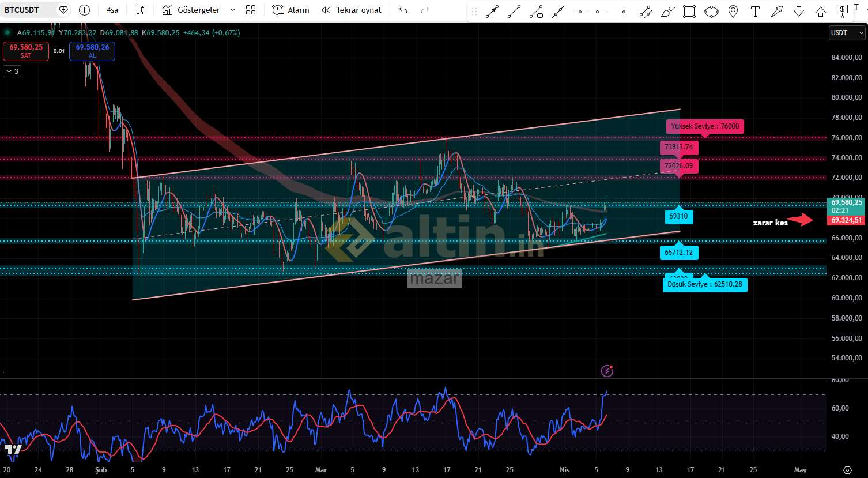This screenshot has height=478, width=868.
Task: Open the Göstergeler indicators menu
Action: tap(191, 10)
